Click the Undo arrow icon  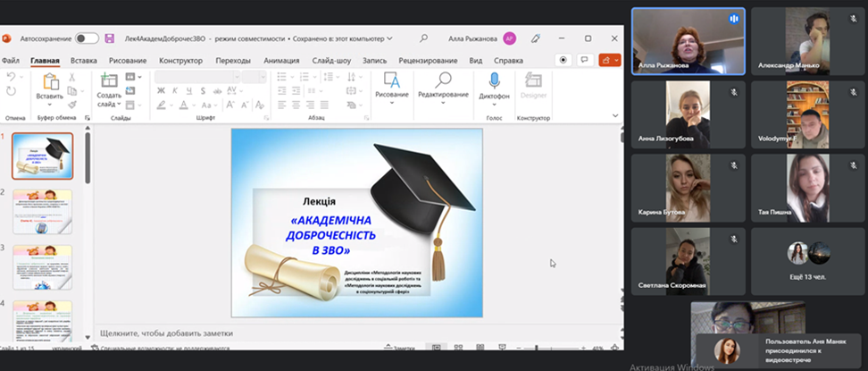pos(11,78)
